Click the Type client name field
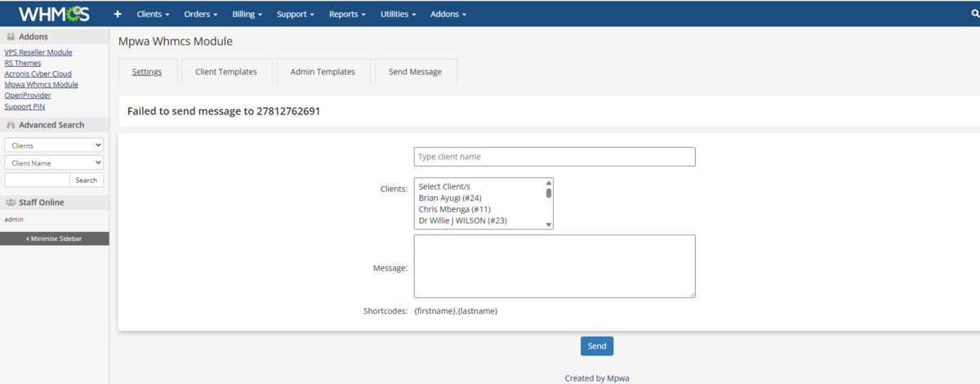Screen dimensions: 980x384 [555, 157]
